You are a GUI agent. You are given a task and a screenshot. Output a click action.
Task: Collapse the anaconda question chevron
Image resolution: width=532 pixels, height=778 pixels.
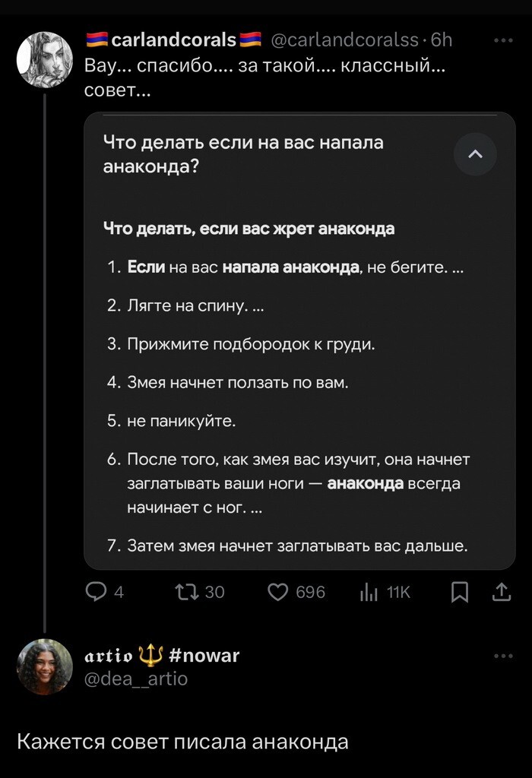click(475, 154)
